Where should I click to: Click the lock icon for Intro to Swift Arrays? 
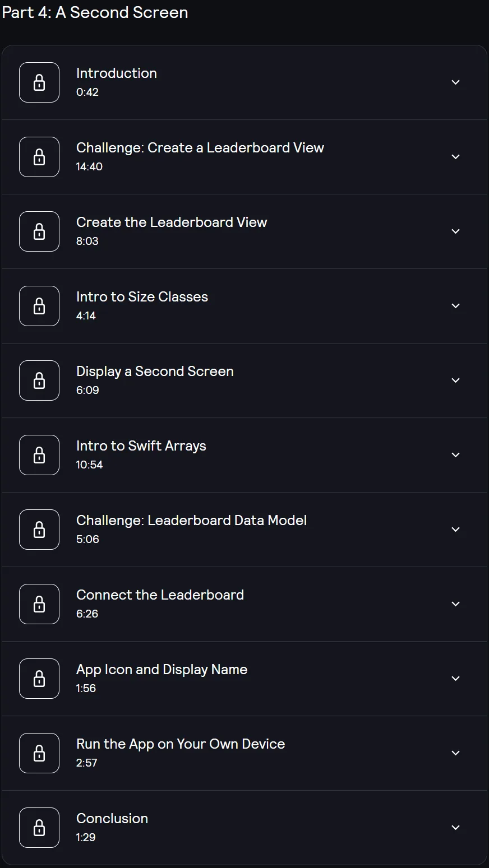(x=39, y=455)
